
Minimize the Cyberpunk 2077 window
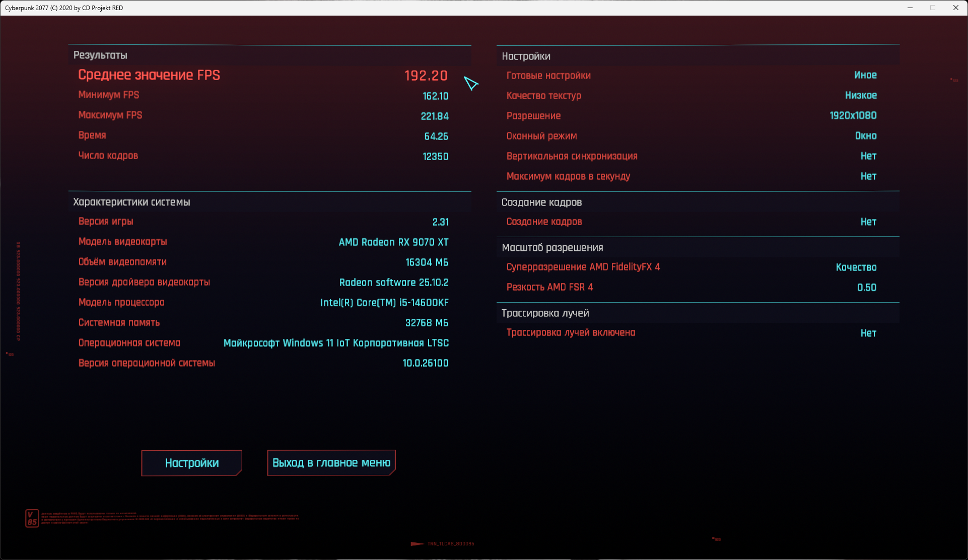pos(910,8)
